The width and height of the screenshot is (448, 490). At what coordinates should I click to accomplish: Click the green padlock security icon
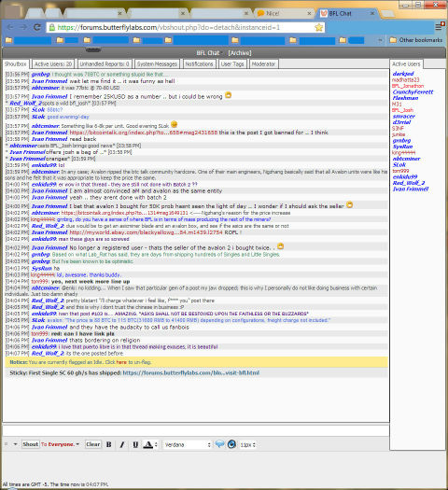[x=52, y=27]
